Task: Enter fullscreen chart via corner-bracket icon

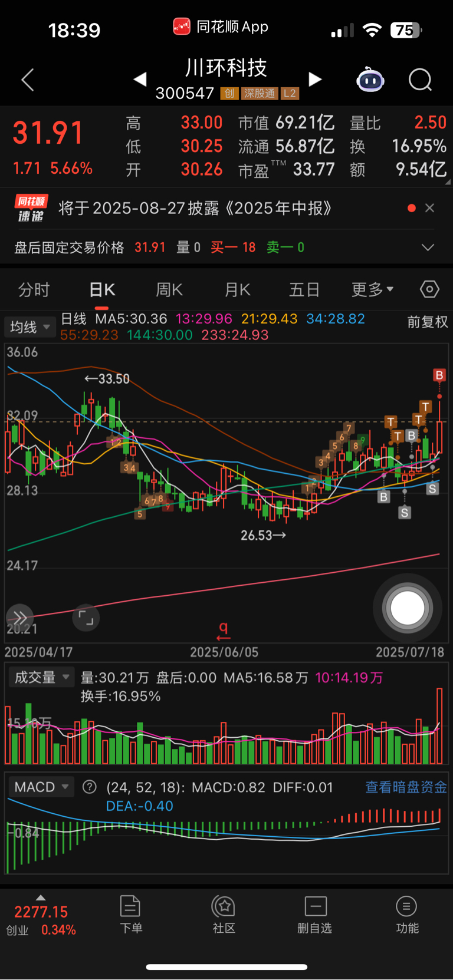Action: [86, 618]
